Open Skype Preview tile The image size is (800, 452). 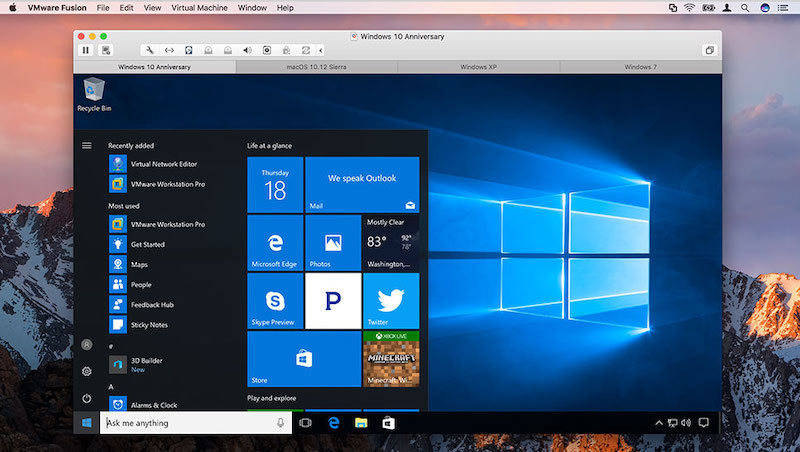[275, 301]
